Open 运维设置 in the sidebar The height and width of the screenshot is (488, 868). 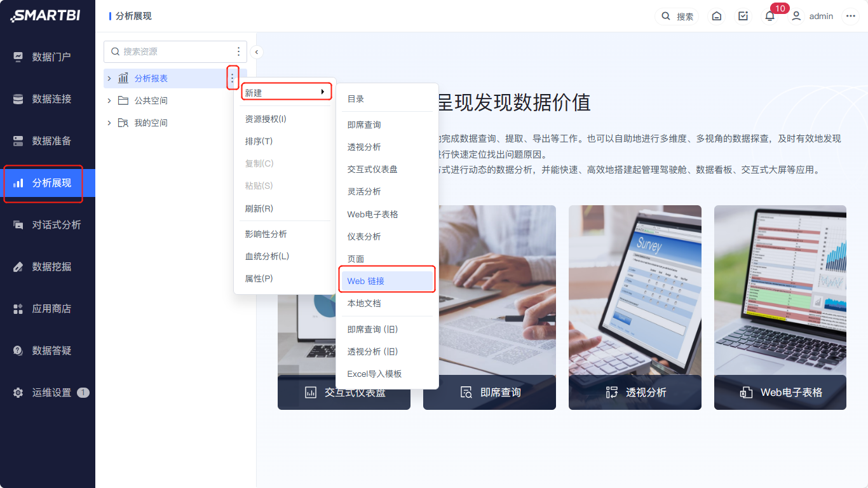point(48,393)
